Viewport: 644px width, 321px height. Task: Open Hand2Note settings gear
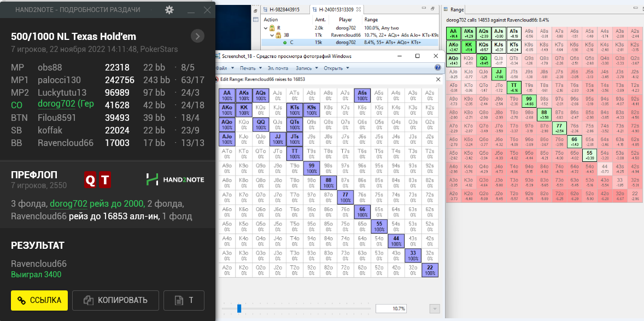click(169, 10)
